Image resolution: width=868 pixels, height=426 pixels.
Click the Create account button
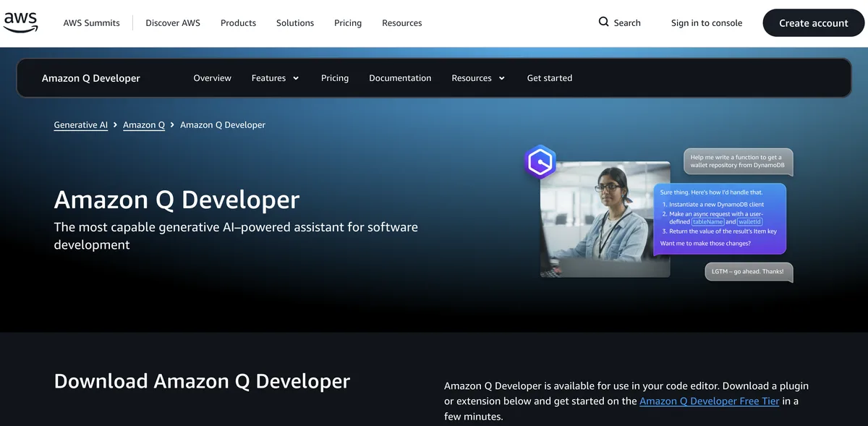(814, 23)
